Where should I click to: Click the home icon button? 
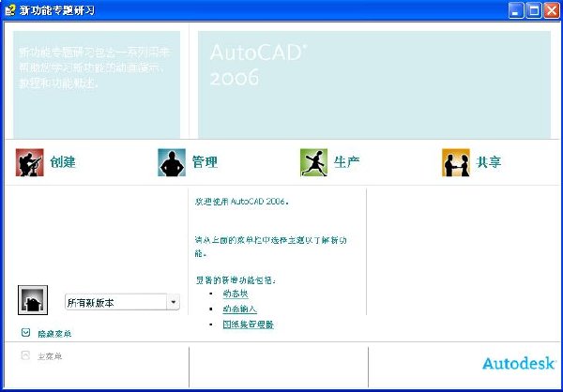33,300
